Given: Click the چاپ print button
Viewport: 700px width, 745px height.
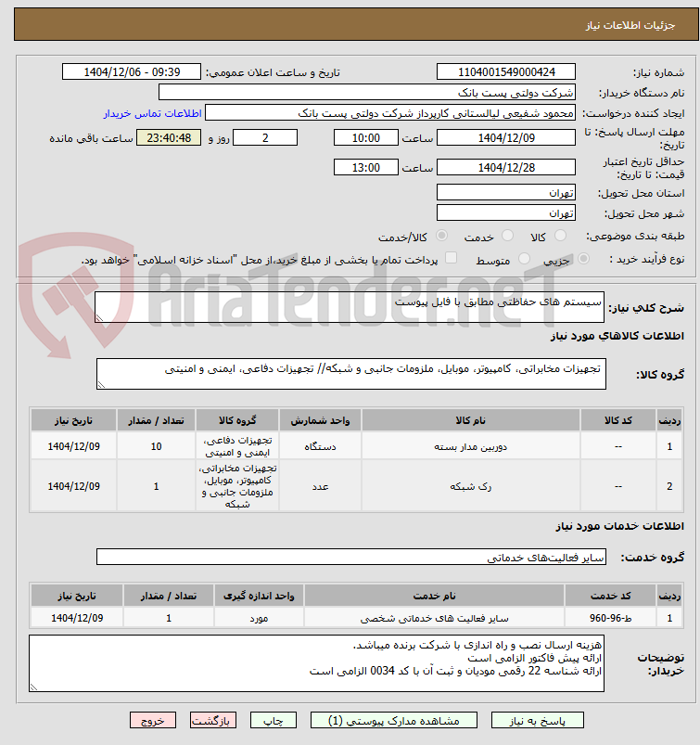Looking at the screenshot, I should click(x=274, y=721).
